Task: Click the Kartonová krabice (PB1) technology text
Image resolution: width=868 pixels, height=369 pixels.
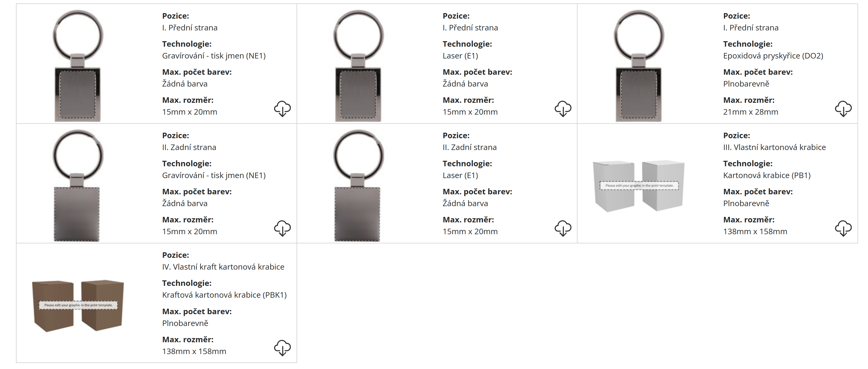Action: [x=767, y=175]
